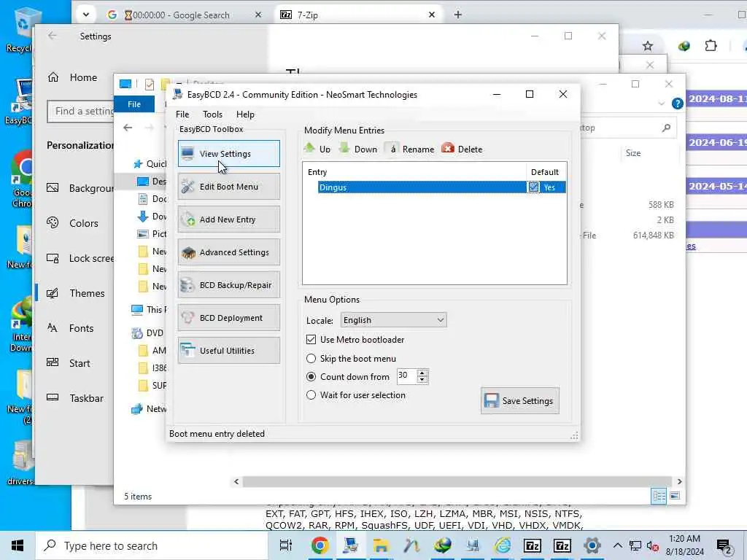The width and height of the screenshot is (747, 560).
Task: Open browser extensions puzzle icon
Action: [x=711, y=46]
